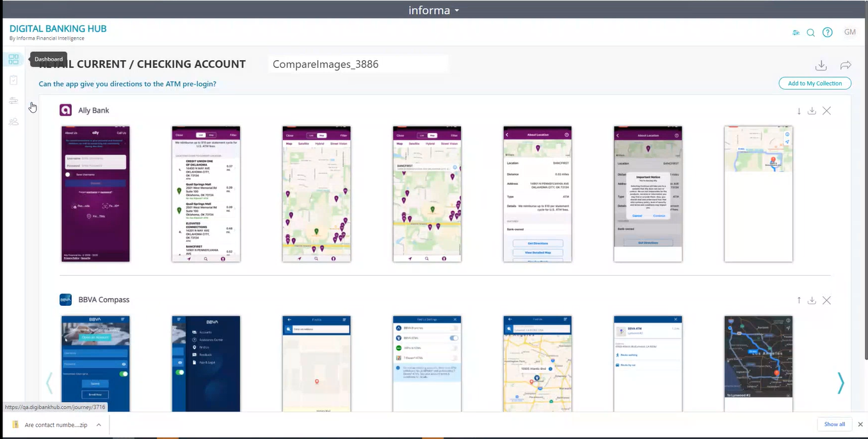Open the GM user profile avatar
Screen dimensions: 868x439
pos(849,32)
